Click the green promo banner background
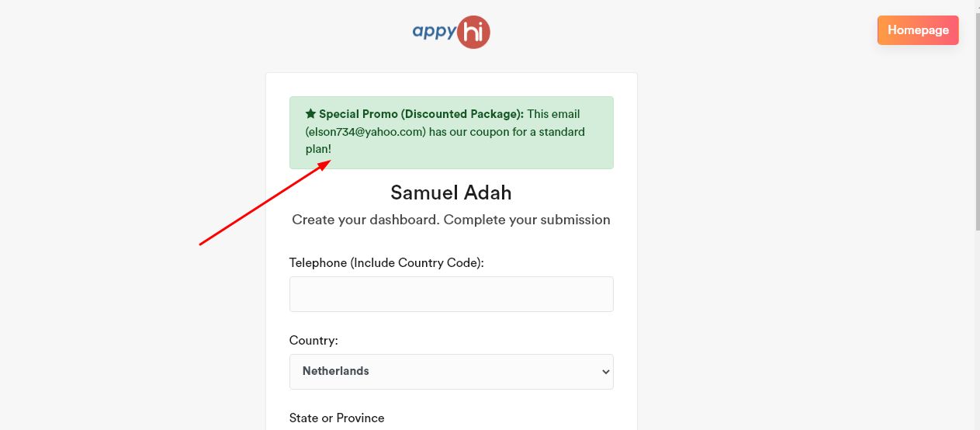Viewport: 980px width, 430px height. 543,154
